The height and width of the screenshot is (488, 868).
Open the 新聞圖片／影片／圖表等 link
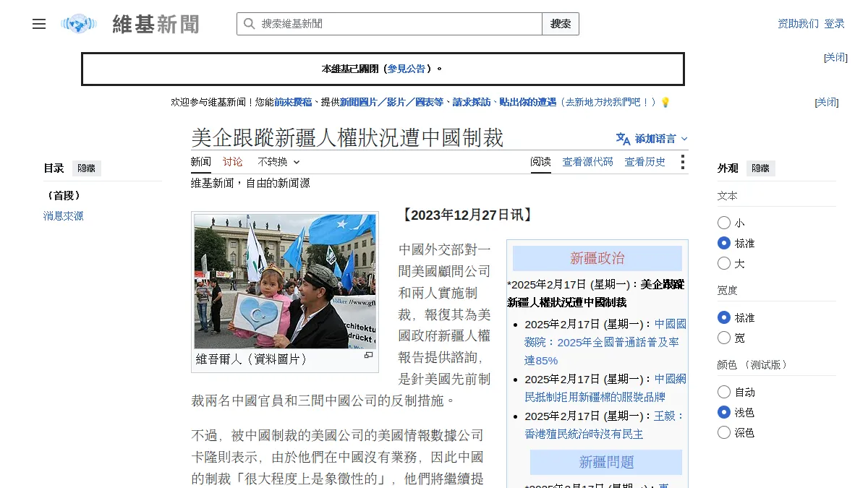pos(391,103)
